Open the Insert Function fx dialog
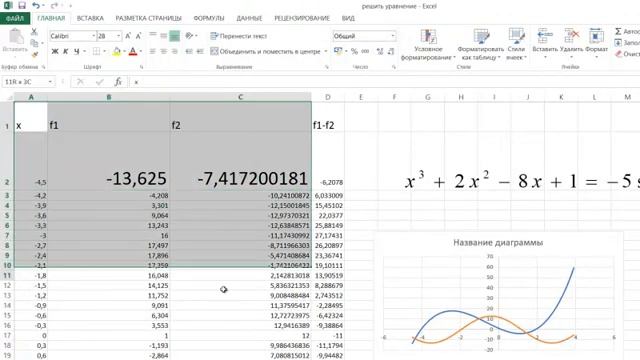The image size is (640, 360). (x=118, y=82)
